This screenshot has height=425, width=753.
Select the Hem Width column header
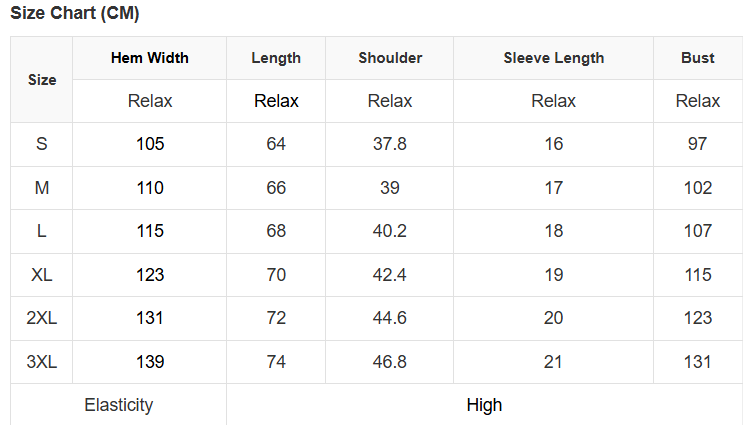point(150,58)
